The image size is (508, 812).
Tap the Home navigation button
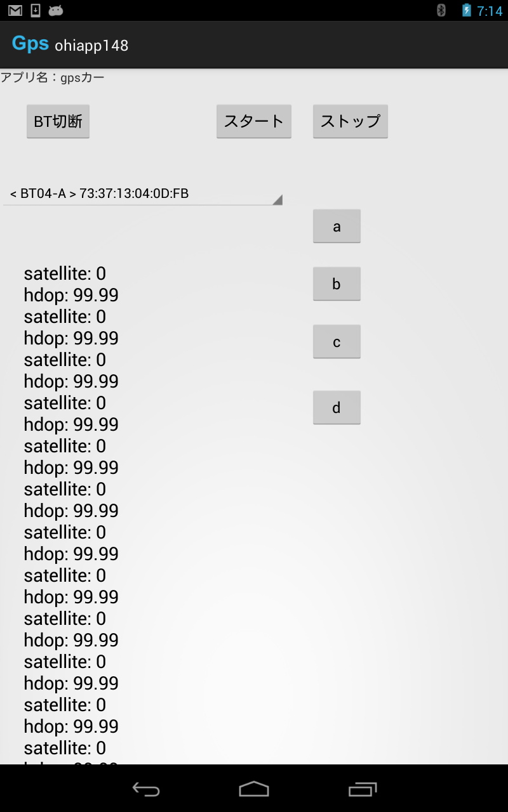(254, 790)
